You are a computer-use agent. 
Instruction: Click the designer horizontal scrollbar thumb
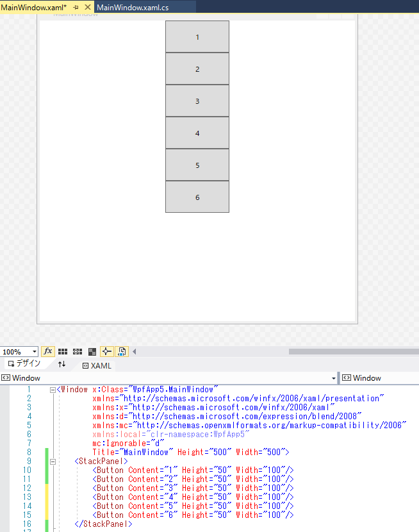[354, 352]
